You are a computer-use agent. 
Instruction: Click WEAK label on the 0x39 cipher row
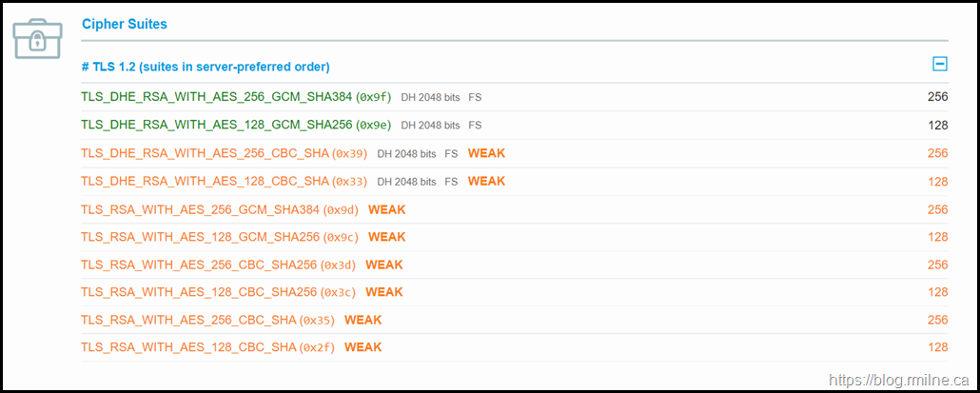coord(486,153)
